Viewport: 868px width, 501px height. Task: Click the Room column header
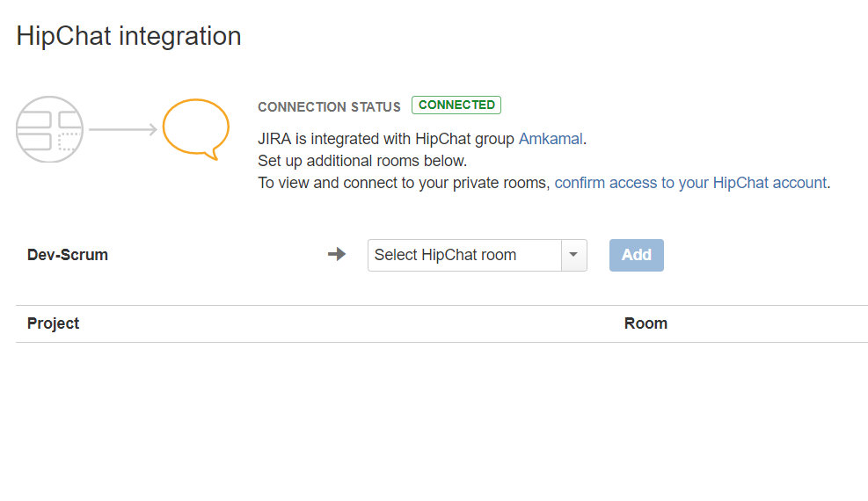click(646, 323)
